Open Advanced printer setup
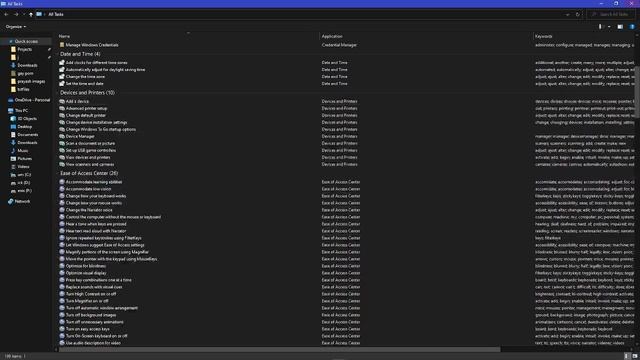 click(86, 109)
